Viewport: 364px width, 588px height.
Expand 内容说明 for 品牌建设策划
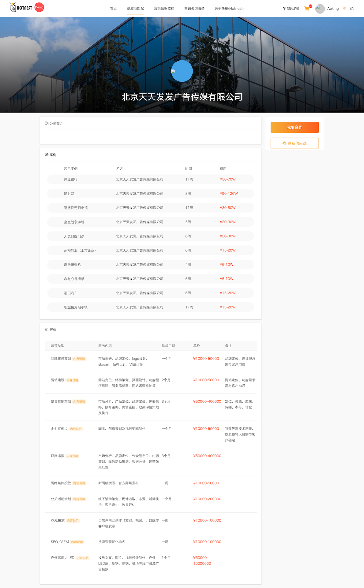point(79,359)
